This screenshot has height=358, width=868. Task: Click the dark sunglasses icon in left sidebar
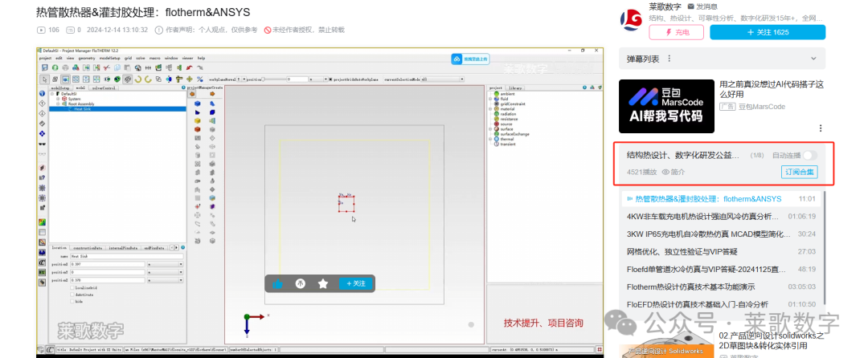click(x=42, y=144)
